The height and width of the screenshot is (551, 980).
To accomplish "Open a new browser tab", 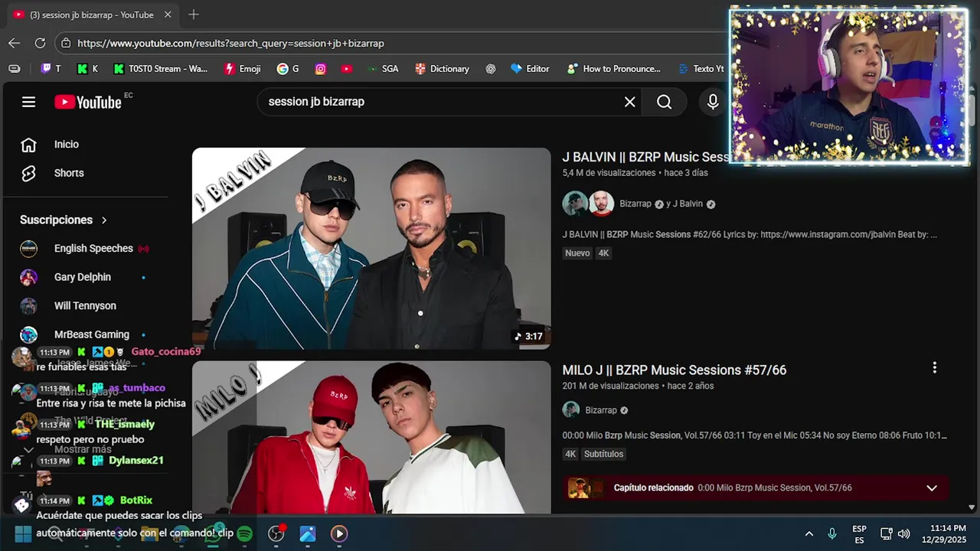I will pos(193,15).
